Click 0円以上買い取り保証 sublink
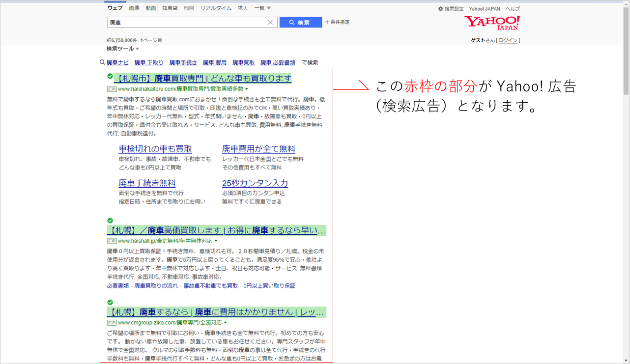 [x=270, y=285]
